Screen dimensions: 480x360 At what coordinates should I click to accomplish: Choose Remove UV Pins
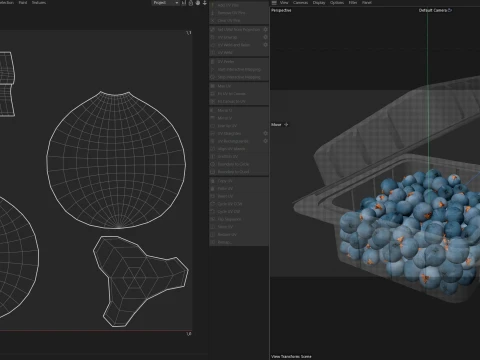(x=239, y=13)
